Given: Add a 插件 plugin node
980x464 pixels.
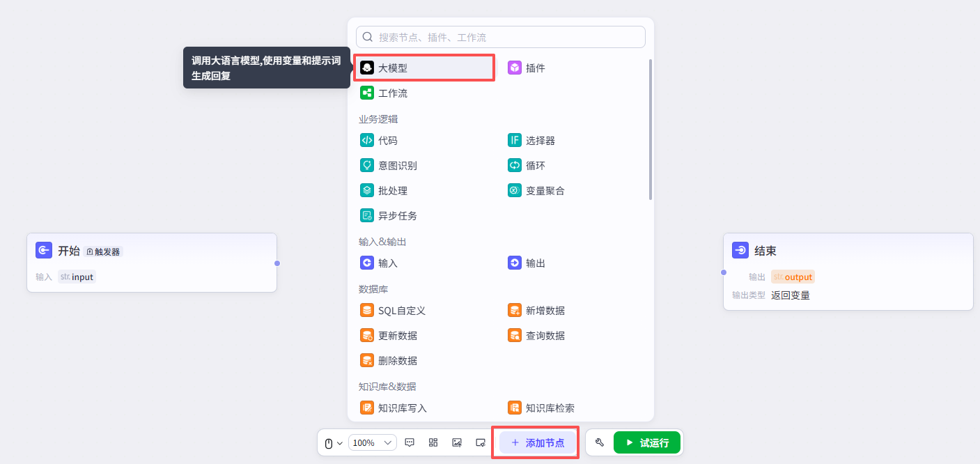Looking at the screenshot, I should (x=534, y=67).
